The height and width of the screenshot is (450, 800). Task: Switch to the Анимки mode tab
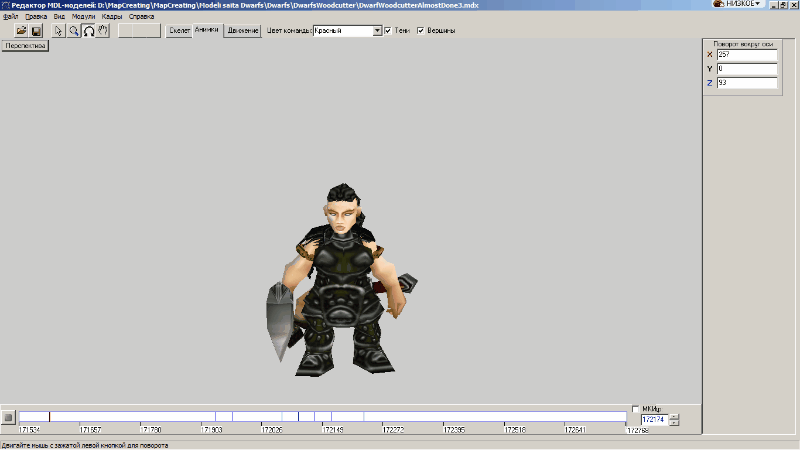click(207, 30)
